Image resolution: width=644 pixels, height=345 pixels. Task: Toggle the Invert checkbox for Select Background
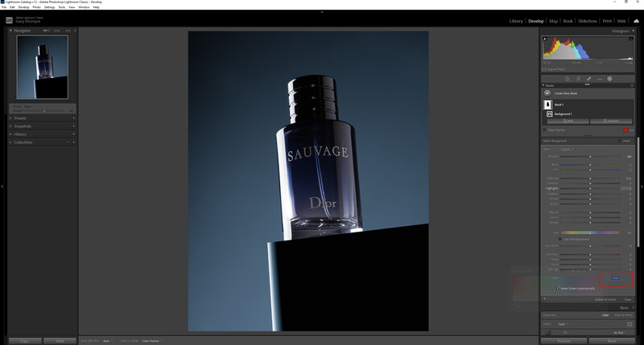tap(620, 141)
